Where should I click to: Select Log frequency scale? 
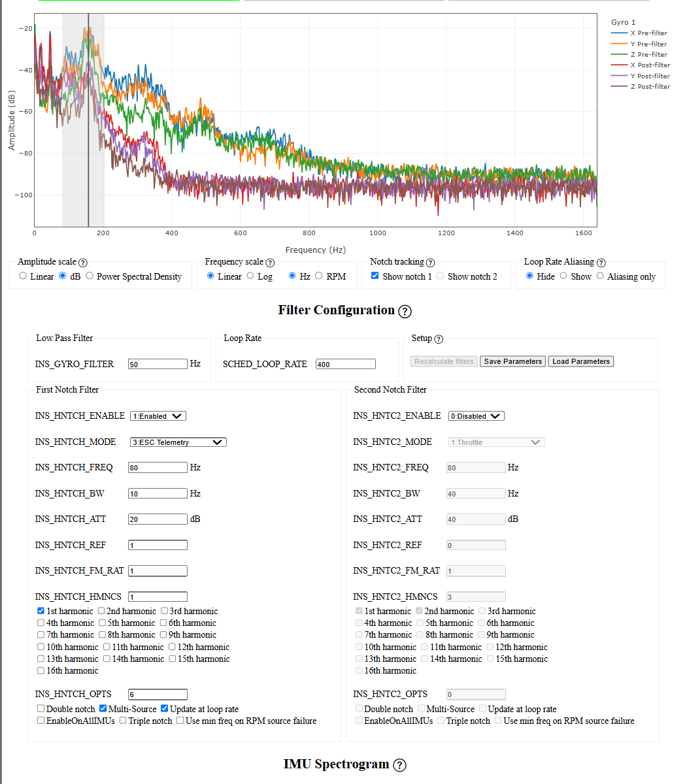pos(250,276)
